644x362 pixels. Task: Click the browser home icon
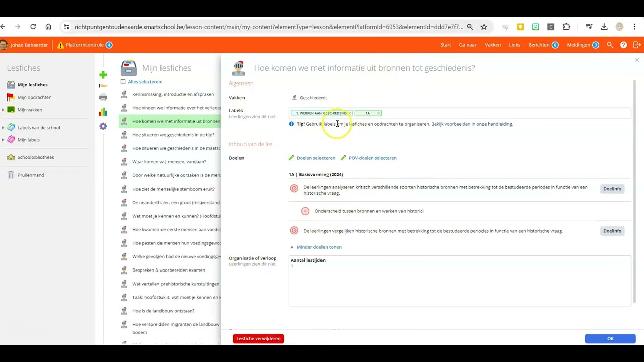tap(48, 27)
